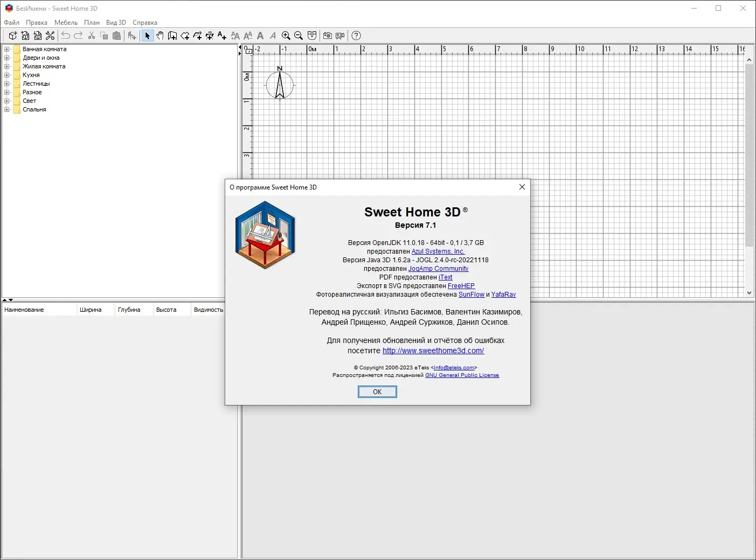Viewport: 756px width, 560px height.
Task: Open the FreeHEP link
Action: coord(461,286)
